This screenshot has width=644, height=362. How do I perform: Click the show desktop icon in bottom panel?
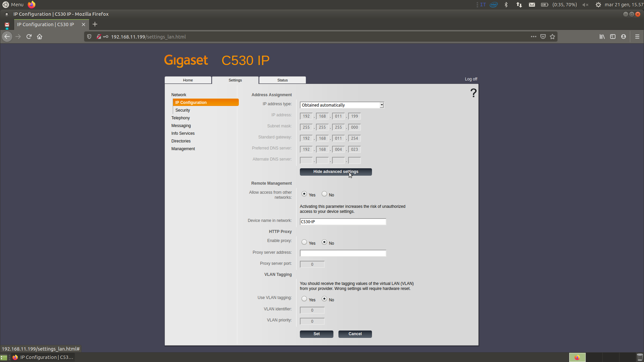pos(4,357)
